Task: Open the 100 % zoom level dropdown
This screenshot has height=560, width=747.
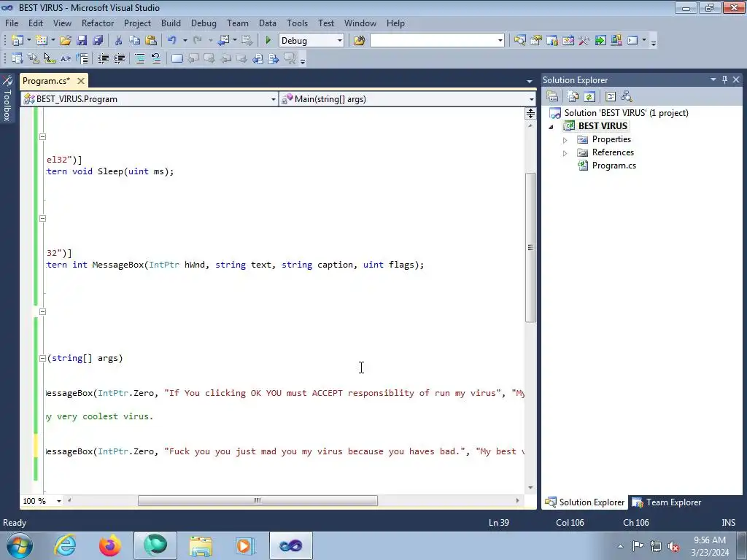Action: tap(59, 501)
